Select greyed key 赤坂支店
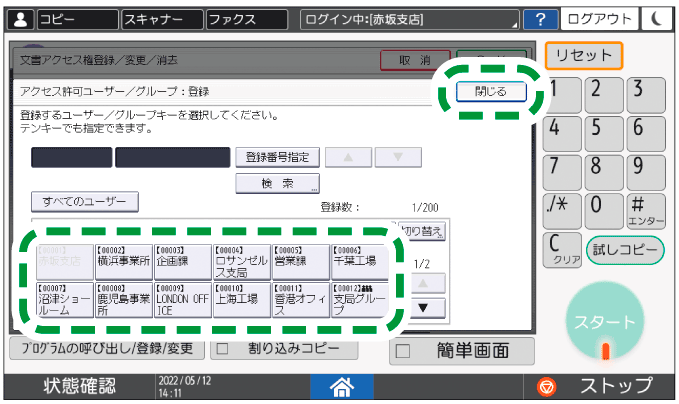Screen dimensions: 679x404 tap(65, 262)
